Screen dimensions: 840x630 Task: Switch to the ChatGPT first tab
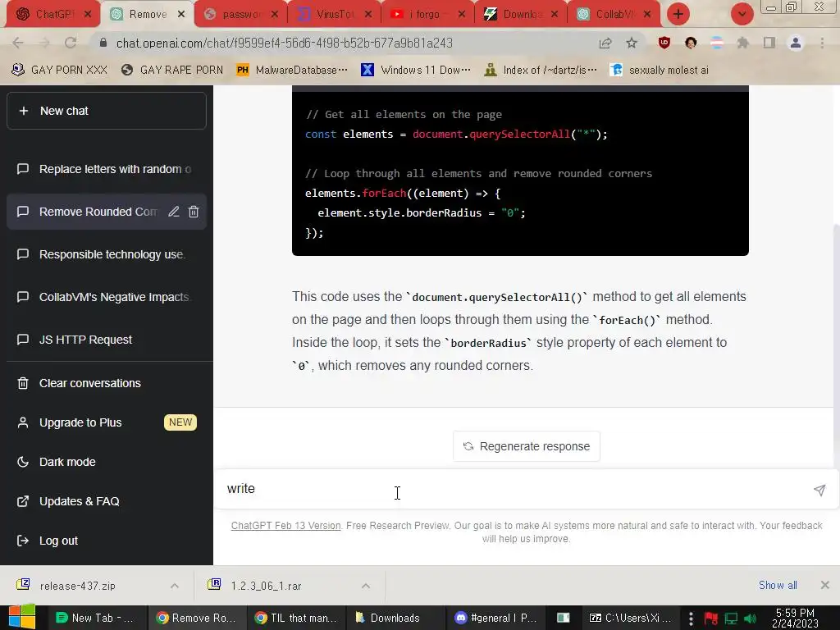(x=52, y=15)
